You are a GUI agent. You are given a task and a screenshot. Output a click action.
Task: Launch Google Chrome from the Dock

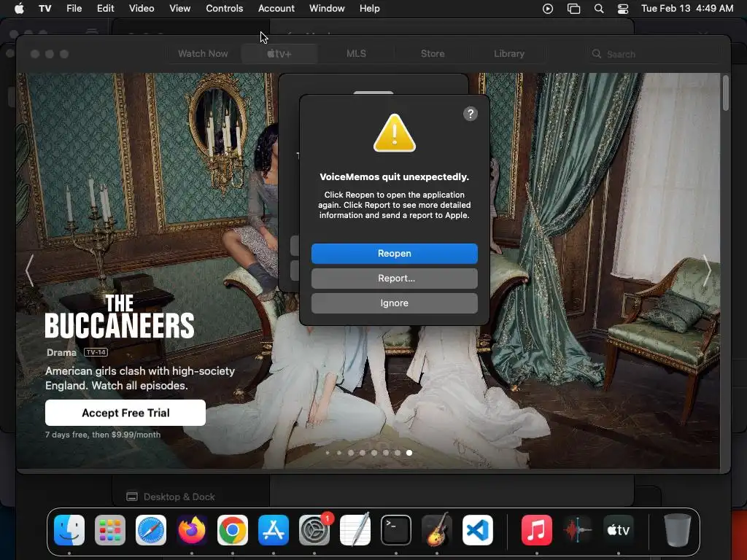[233, 529]
